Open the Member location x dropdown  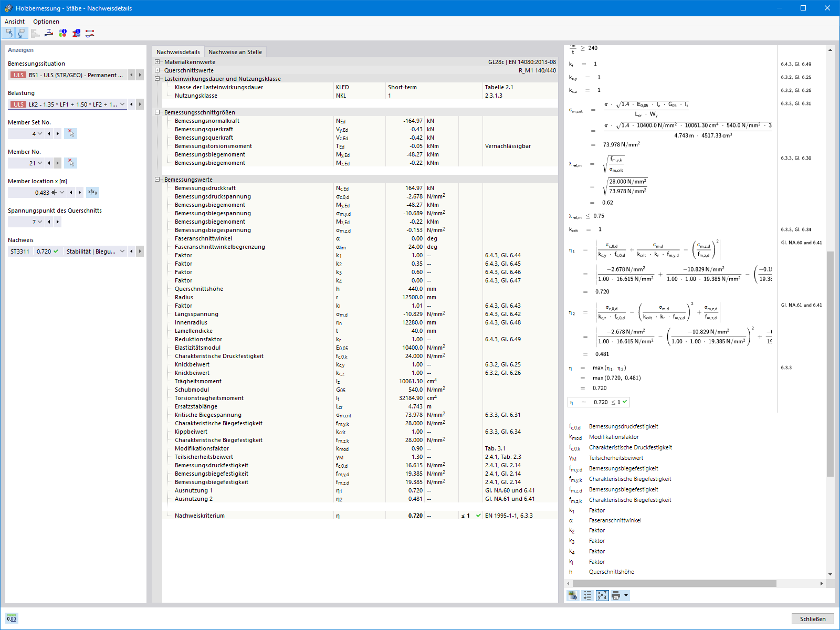pyautogui.click(x=62, y=192)
